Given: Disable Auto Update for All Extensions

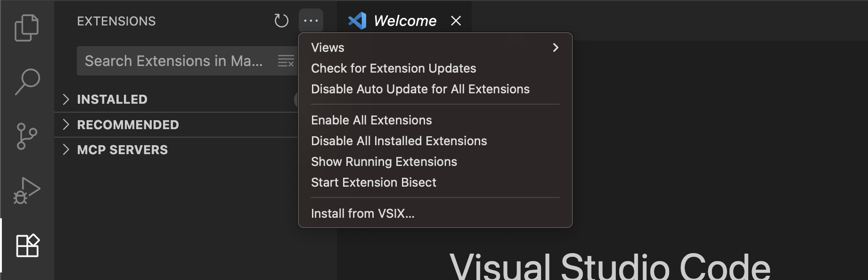Looking at the screenshot, I should (x=420, y=89).
